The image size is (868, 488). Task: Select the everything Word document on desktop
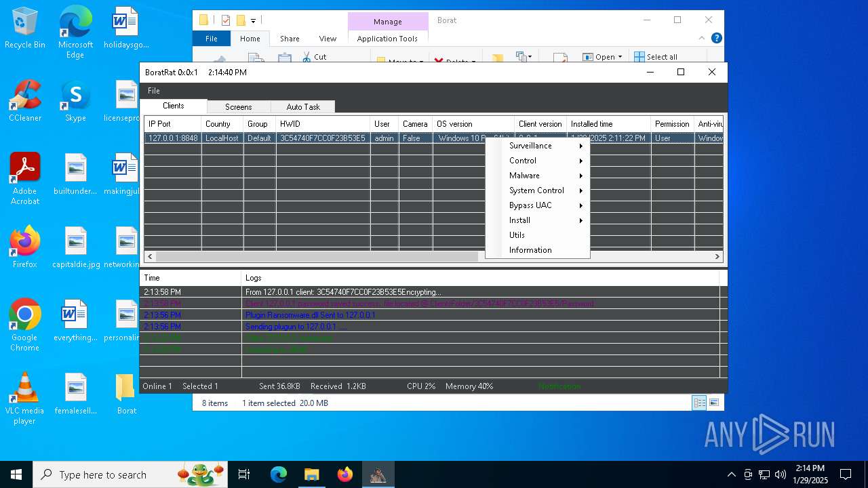75,320
